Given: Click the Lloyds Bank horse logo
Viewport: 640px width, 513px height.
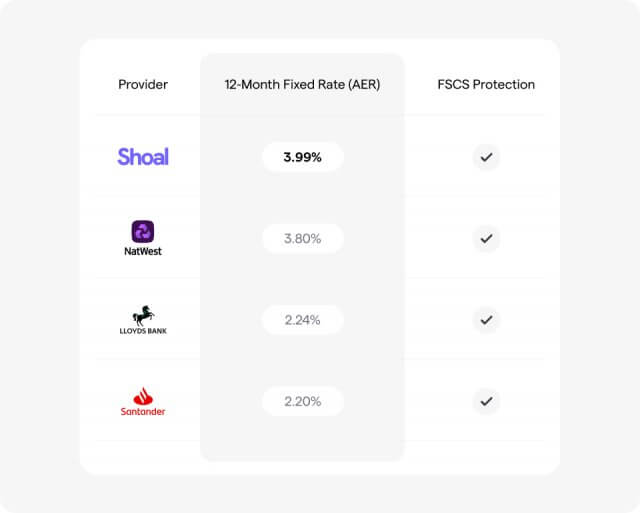Looking at the screenshot, I should (x=143, y=314).
